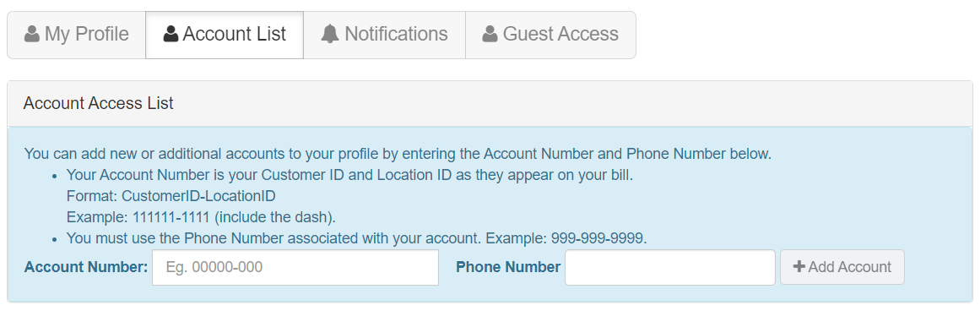Image resolution: width=980 pixels, height=311 pixels.
Task: Focus the Phone Number input field
Action: pyautogui.click(x=670, y=268)
